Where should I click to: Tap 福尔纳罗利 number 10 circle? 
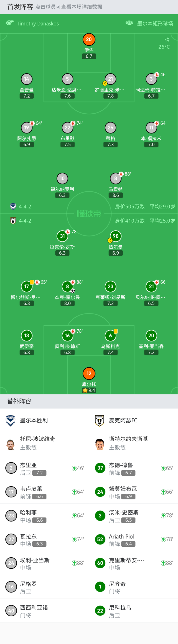point(62,178)
